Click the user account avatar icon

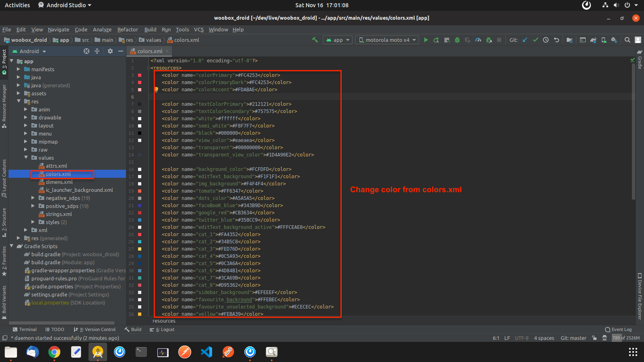[x=638, y=40]
